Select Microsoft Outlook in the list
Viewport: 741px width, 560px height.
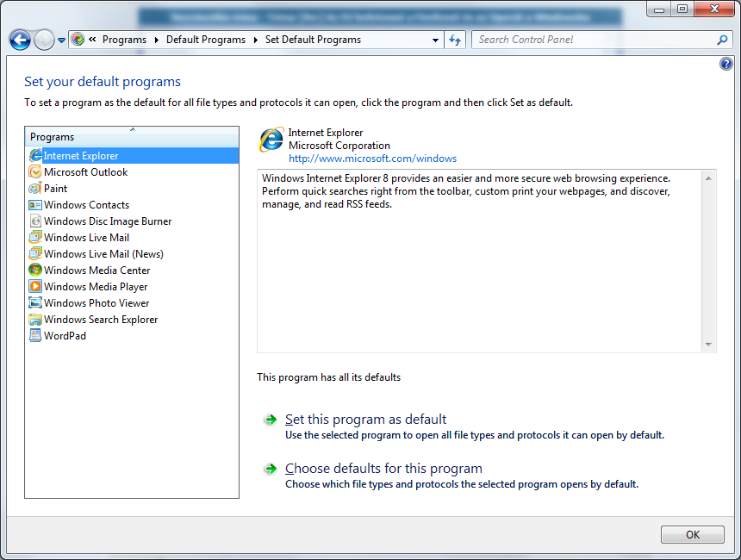[85, 172]
